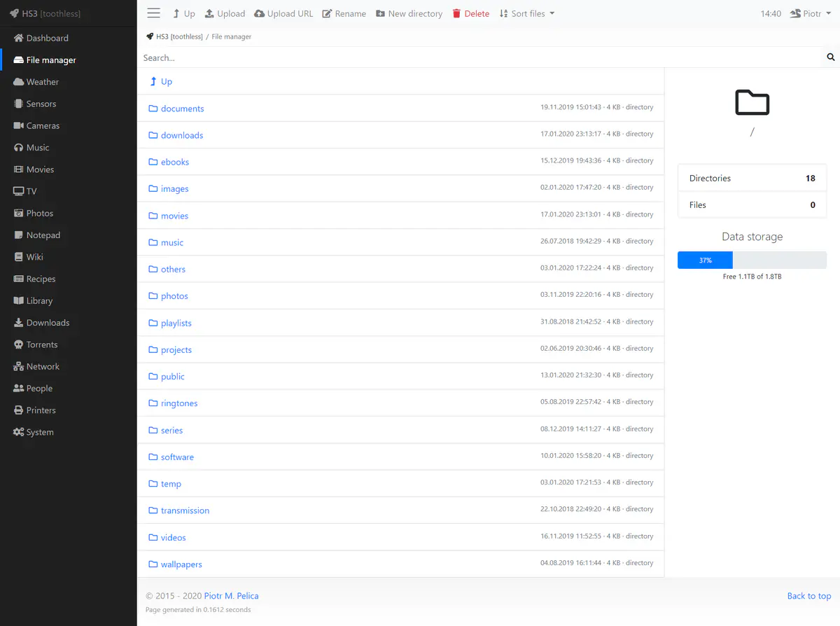The image size is (840, 626).
Task: Click the Back to top link
Action: point(808,596)
